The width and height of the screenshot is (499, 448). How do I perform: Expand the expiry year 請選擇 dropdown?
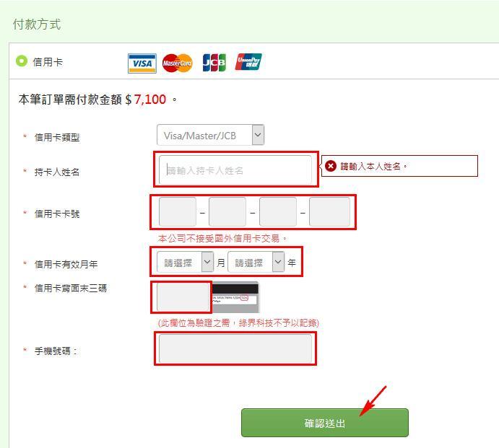[x=256, y=262]
